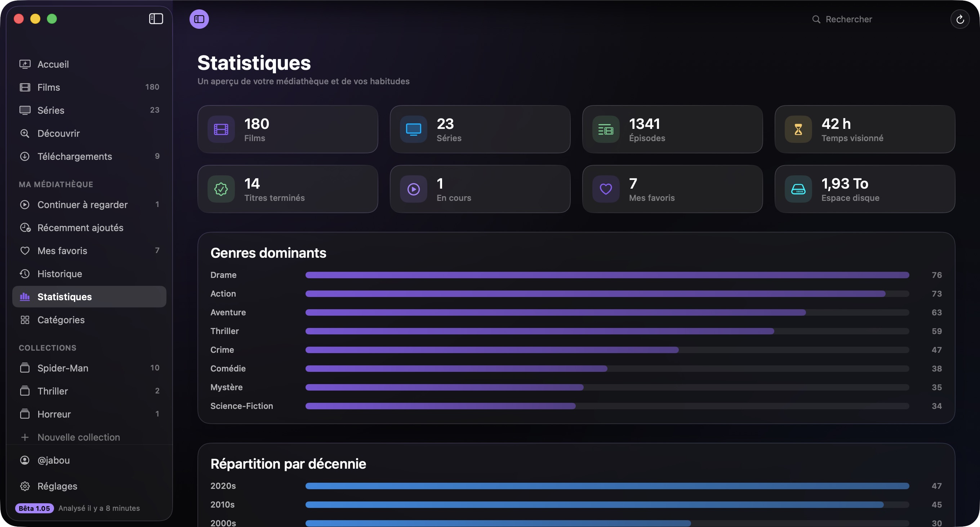The height and width of the screenshot is (527, 980).
Task: Select Continuer à regarder
Action: (x=89, y=204)
